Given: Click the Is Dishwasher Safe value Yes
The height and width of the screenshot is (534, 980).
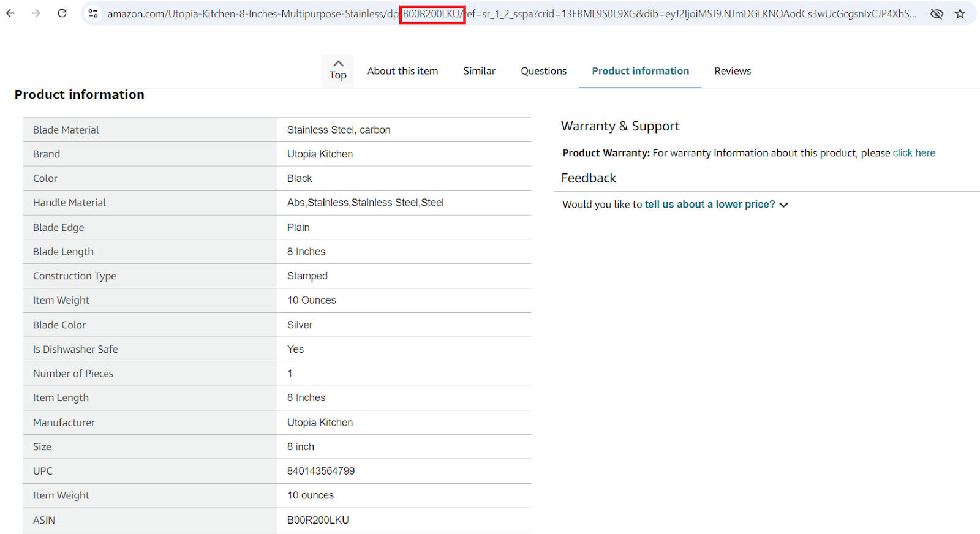Looking at the screenshot, I should point(295,349).
